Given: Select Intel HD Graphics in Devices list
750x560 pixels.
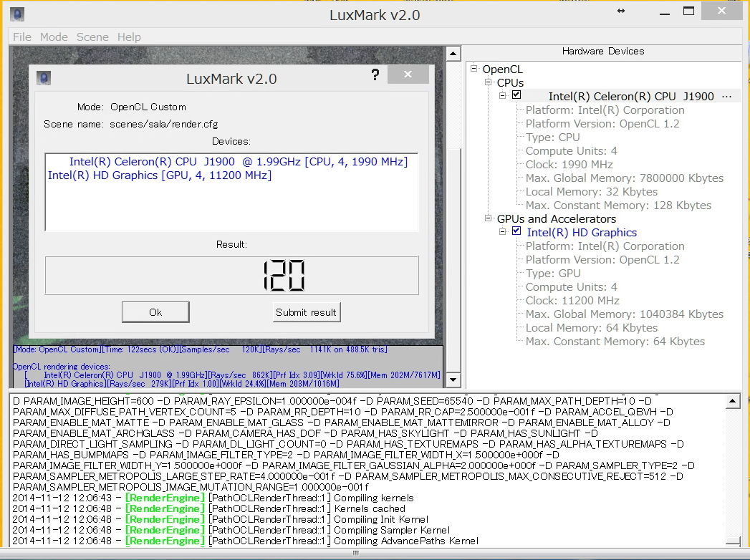Looking at the screenshot, I should 159,175.
